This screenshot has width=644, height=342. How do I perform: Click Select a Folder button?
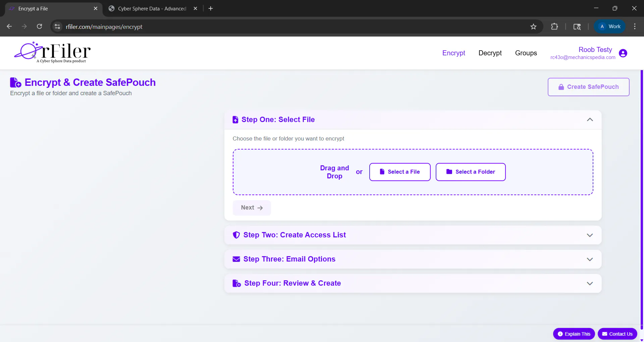[471, 172]
